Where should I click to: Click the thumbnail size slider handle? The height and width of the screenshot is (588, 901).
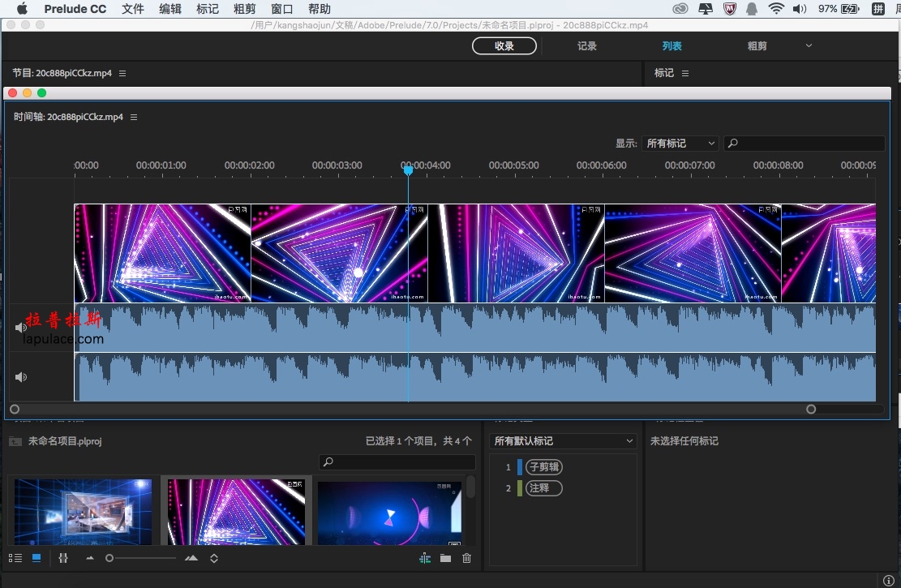point(109,558)
